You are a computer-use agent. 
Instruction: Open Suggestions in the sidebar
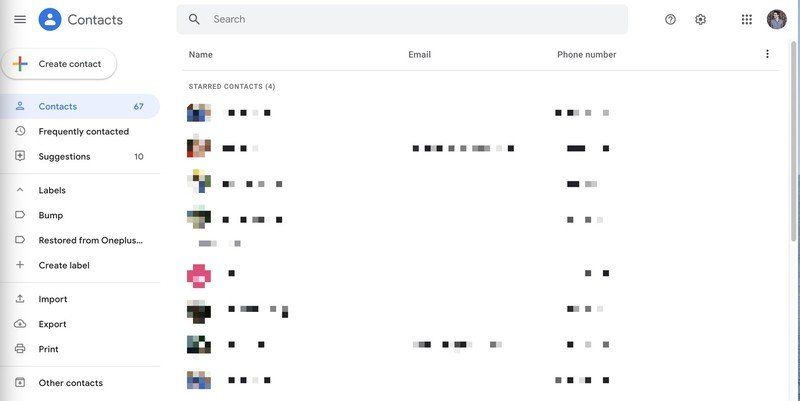pos(64,156)
